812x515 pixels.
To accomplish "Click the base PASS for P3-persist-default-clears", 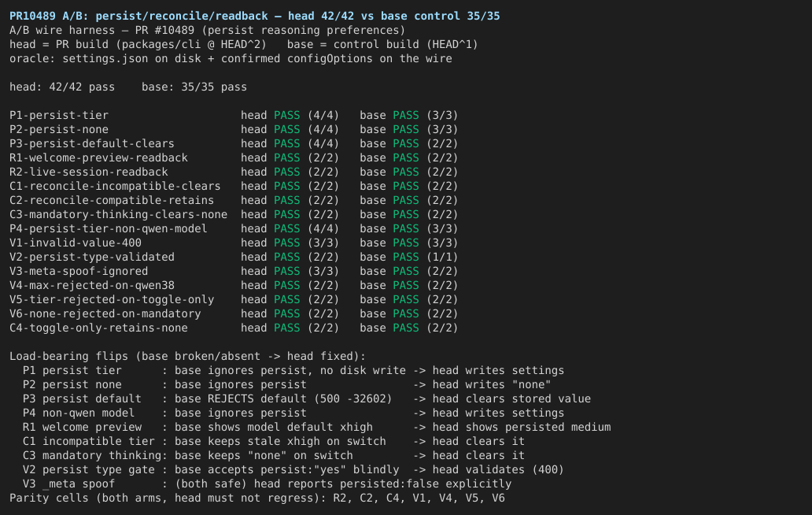I will 405,143.
